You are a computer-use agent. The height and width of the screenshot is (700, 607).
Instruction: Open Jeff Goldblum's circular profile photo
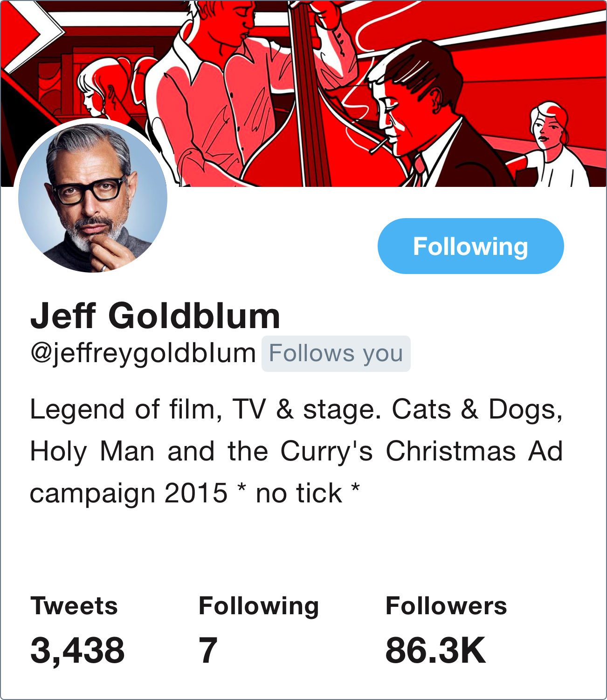coord(93,198)
